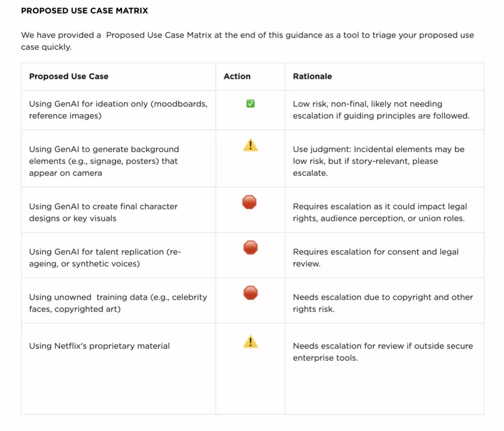
Task: Select the 'Netflix's proprietary material' cell
Action: click(x=100, y=346)
